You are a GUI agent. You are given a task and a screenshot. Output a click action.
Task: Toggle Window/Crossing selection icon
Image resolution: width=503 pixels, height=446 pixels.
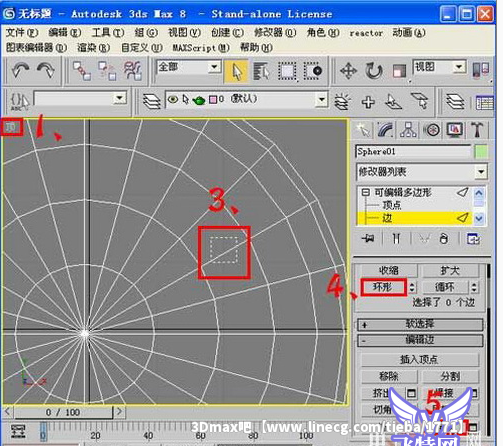pos(313,71)
